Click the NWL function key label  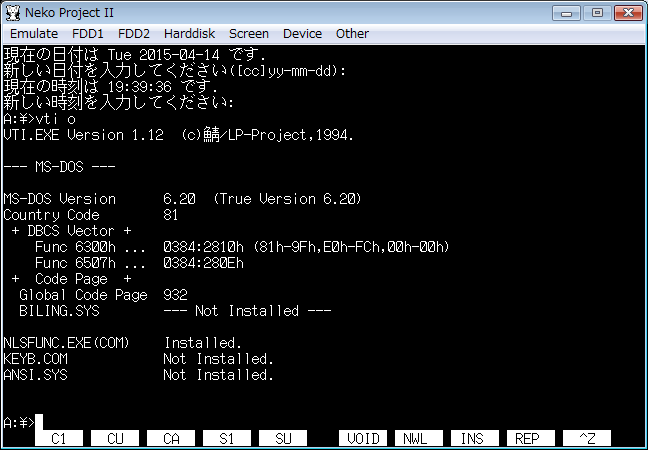pos(419,438)
